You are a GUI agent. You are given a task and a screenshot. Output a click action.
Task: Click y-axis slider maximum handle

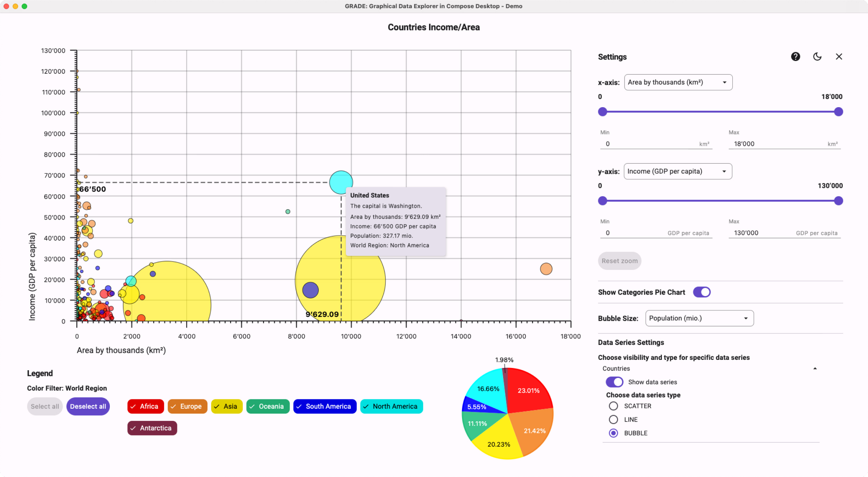click(838, 201)
